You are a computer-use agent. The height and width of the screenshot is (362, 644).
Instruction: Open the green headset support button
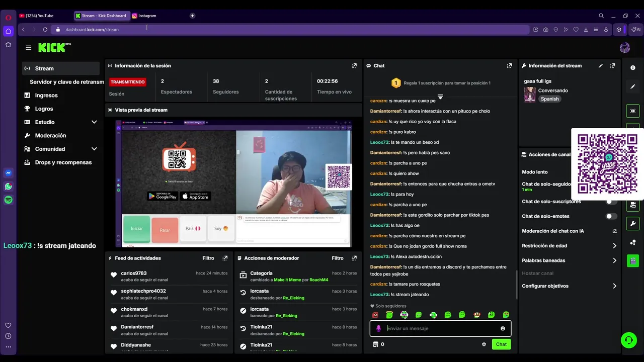(x=628, y=340)
